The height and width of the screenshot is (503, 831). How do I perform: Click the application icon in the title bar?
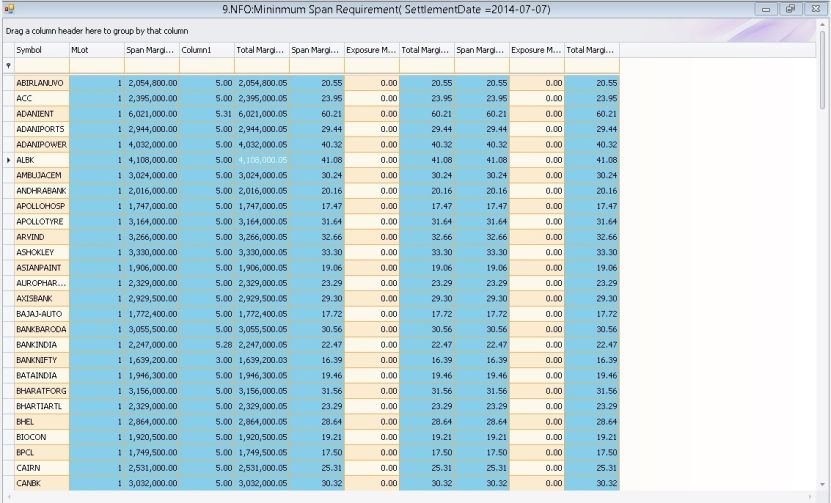click(x=9, y=8)
